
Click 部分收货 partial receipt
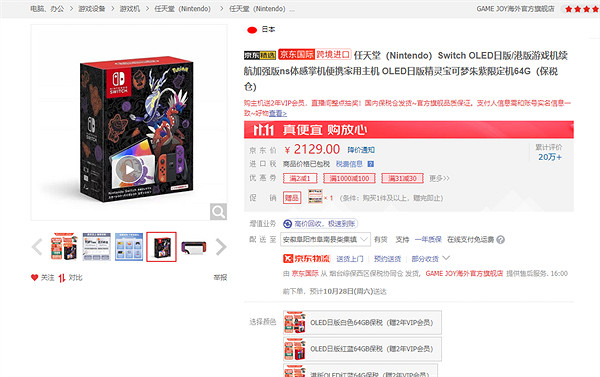[425, 259]
